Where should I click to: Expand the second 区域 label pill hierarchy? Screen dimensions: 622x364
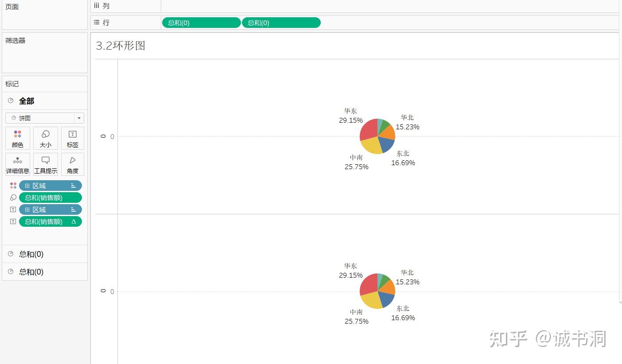click(27, 209)
